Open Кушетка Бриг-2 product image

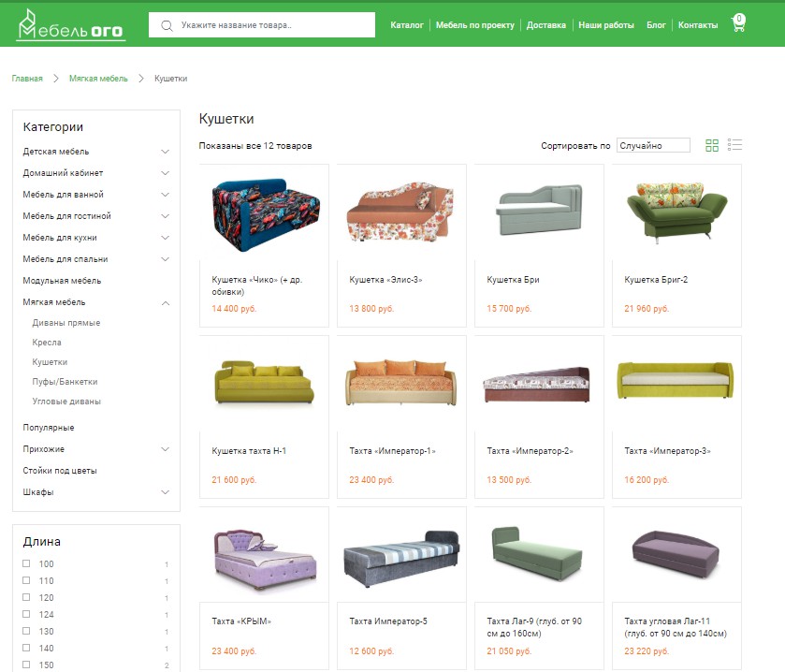click(x=676, y=212)
